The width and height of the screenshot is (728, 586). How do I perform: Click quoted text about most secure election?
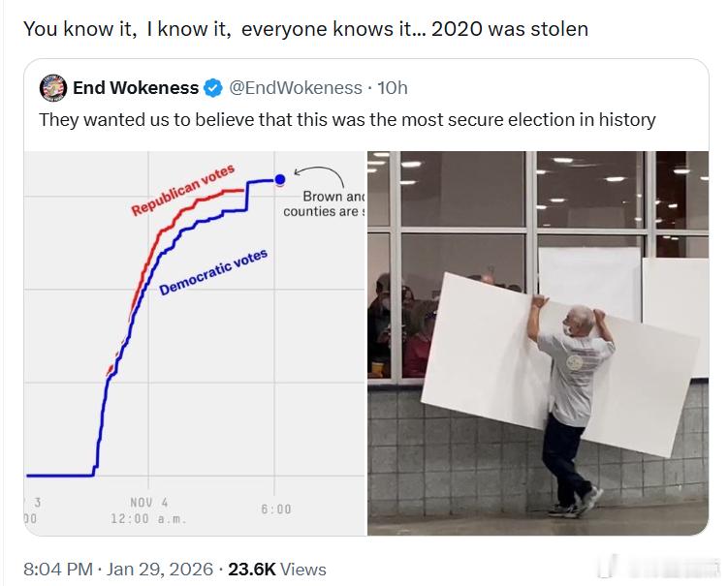(347, 120)
